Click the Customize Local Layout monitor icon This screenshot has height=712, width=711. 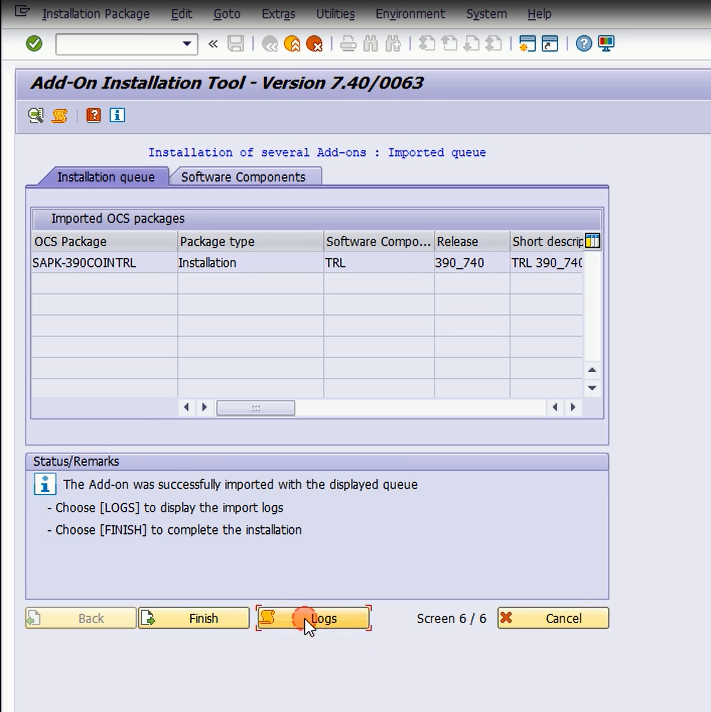click(606, 44)
